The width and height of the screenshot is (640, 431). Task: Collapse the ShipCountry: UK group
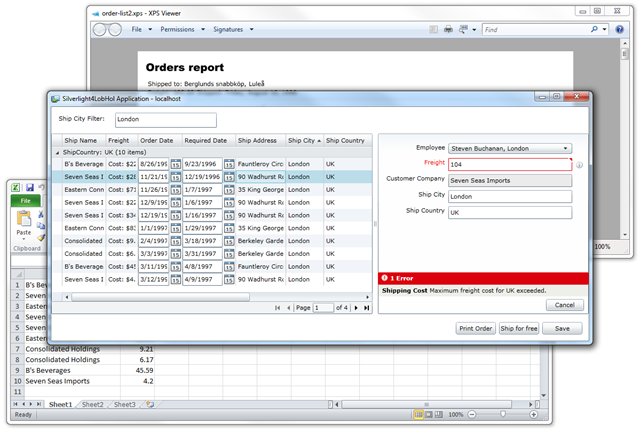(56, 152)
